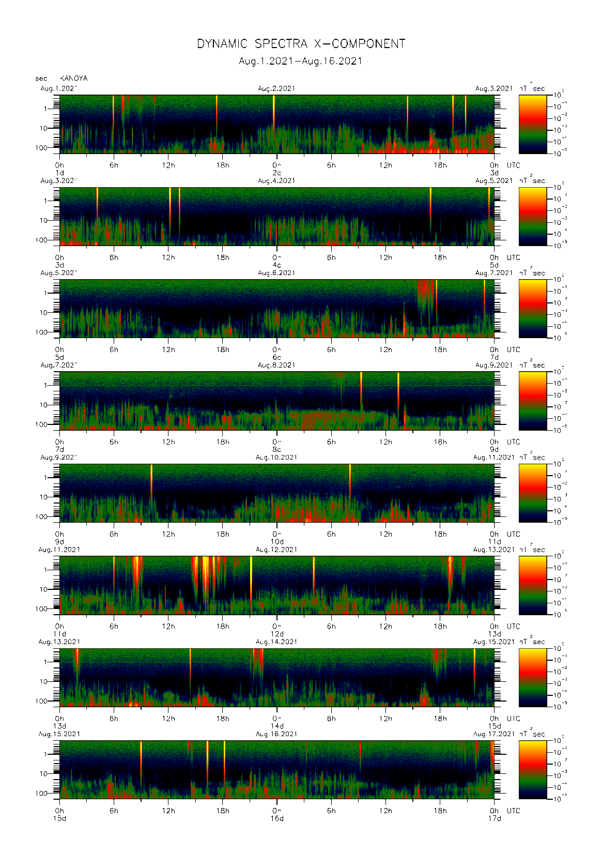This screenshot has width=602, height=868.
Task: Click the color scale beside the Aug.1–Aug.3 panel
Action: click(x=533, y=124)
